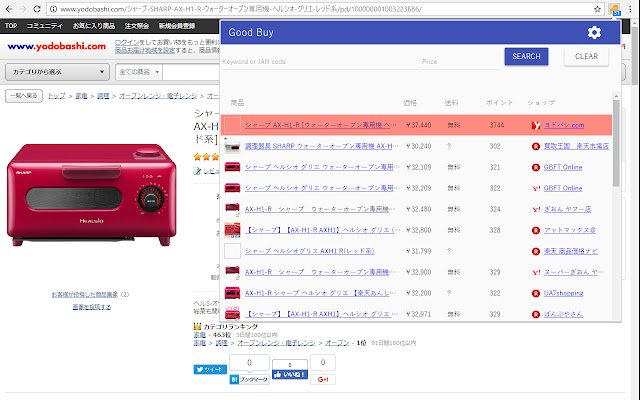
Task: Click Rakuten icon in the ¥31,799 row
Action: [x=536, y=251]
